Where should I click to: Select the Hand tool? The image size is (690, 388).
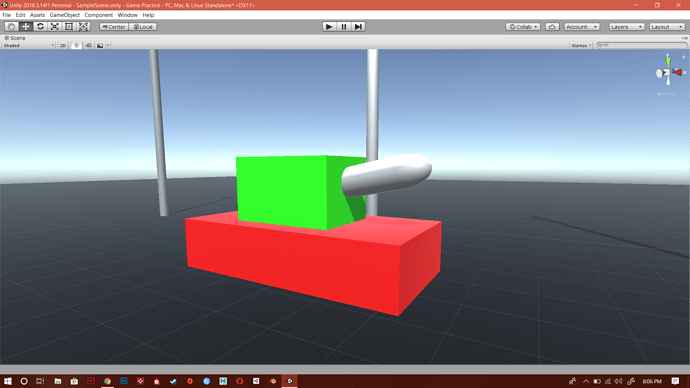point(11,27)
